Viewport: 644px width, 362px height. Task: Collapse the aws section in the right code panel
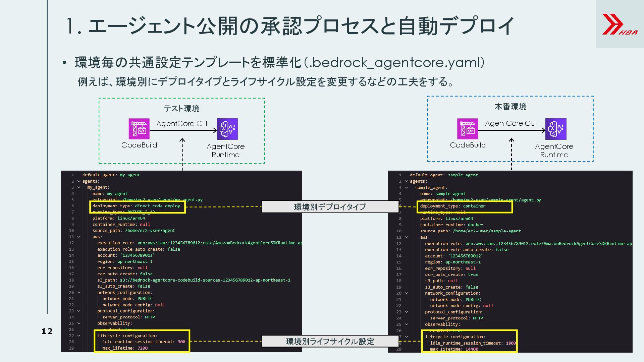click(407, 237)
